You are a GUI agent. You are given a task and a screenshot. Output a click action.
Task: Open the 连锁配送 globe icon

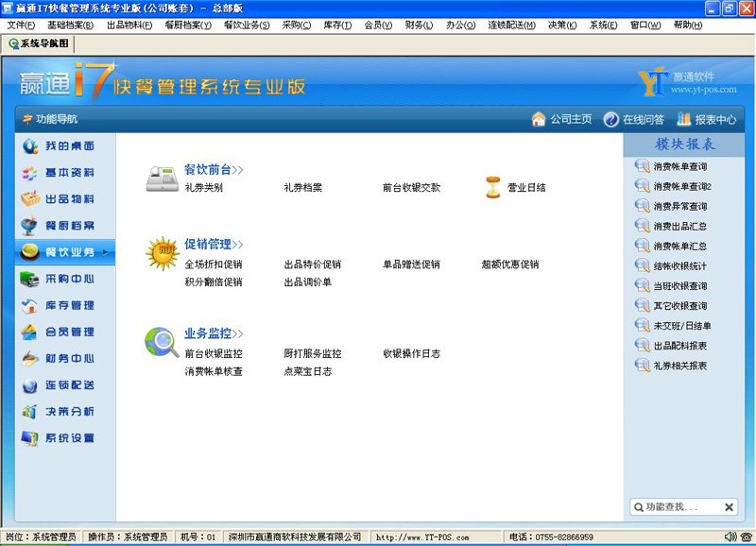coord(30,385)
